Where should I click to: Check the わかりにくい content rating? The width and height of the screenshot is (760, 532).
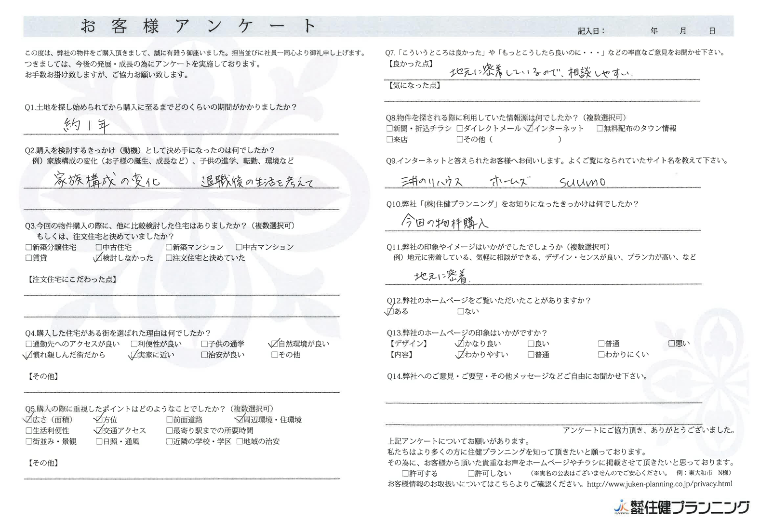(x=601, y=355)
